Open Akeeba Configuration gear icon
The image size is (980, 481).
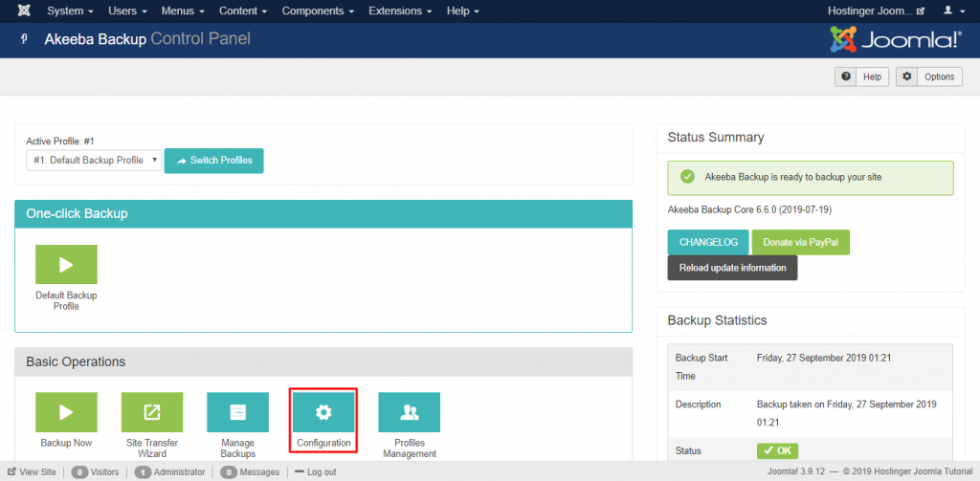323,412
